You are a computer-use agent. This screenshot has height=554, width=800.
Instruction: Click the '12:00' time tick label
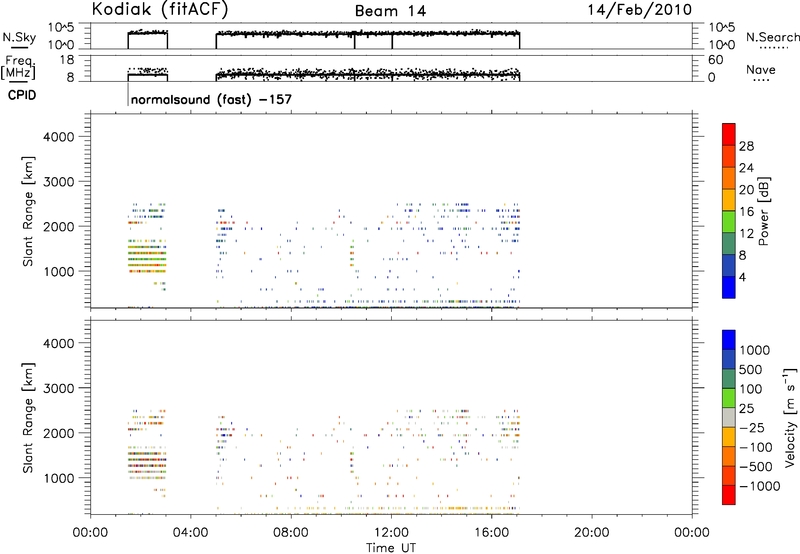coord(391,532)
